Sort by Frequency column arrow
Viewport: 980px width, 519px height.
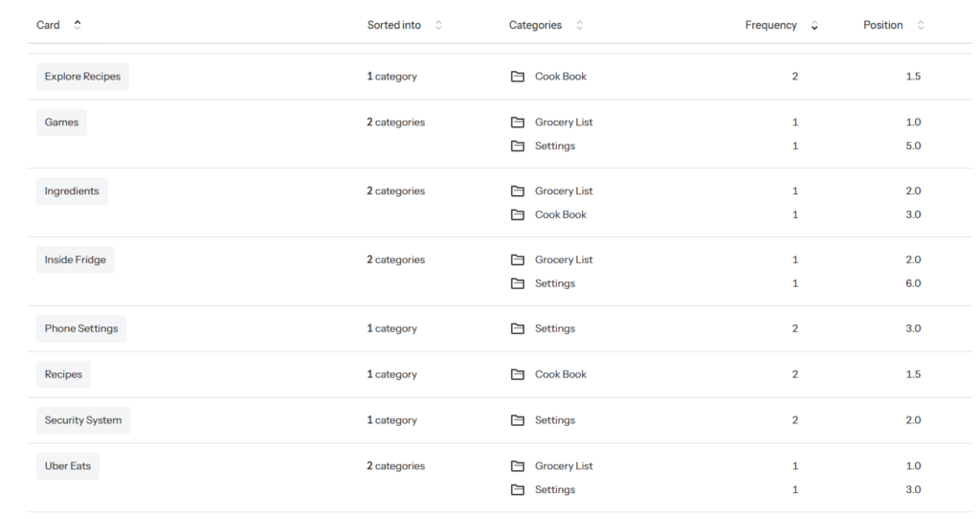pyautogui.click(x=814, y=26)
